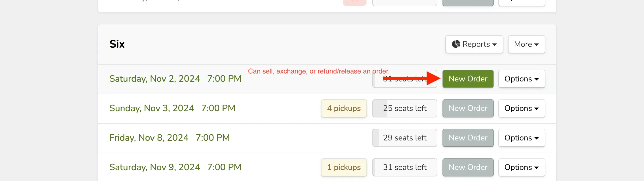Expand the More menu for Six
Viewport: 644px width, 181px height.
click(x=526, y=44)
